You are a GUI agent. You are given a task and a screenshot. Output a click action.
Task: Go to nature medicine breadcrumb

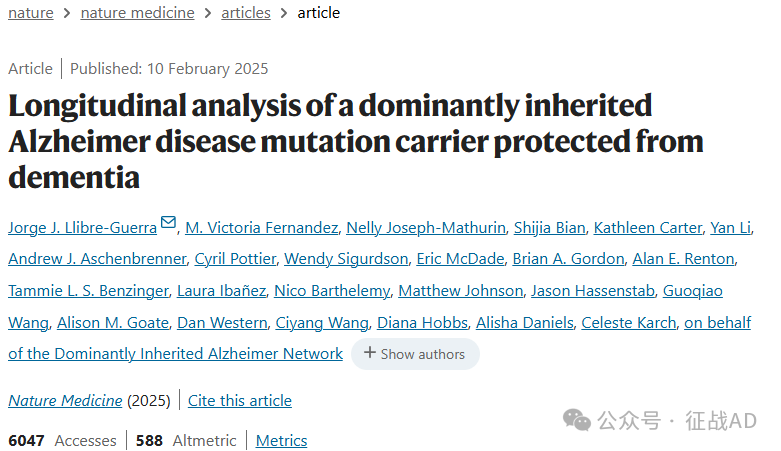pyautogui.click(x=137, y=12)
